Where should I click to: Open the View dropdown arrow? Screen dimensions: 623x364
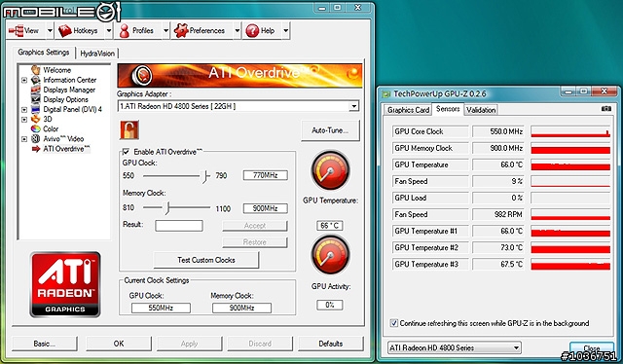pyautogui.click(x=50, y=30)
